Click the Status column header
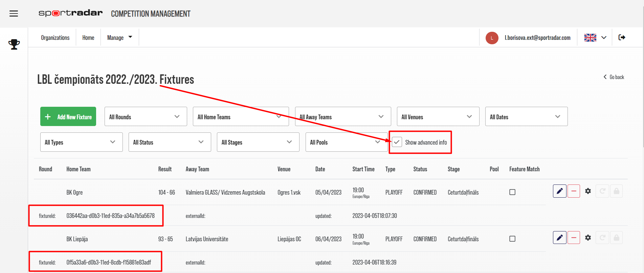 point(420,169)
